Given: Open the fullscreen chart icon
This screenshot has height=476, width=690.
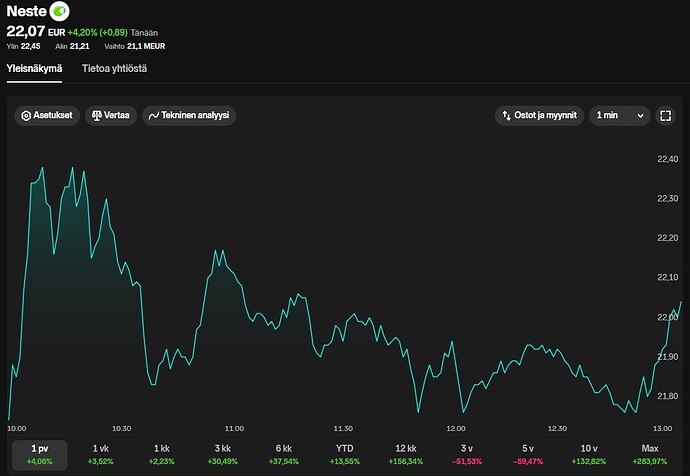Looking at the screenshot, I should pos(665,116).
